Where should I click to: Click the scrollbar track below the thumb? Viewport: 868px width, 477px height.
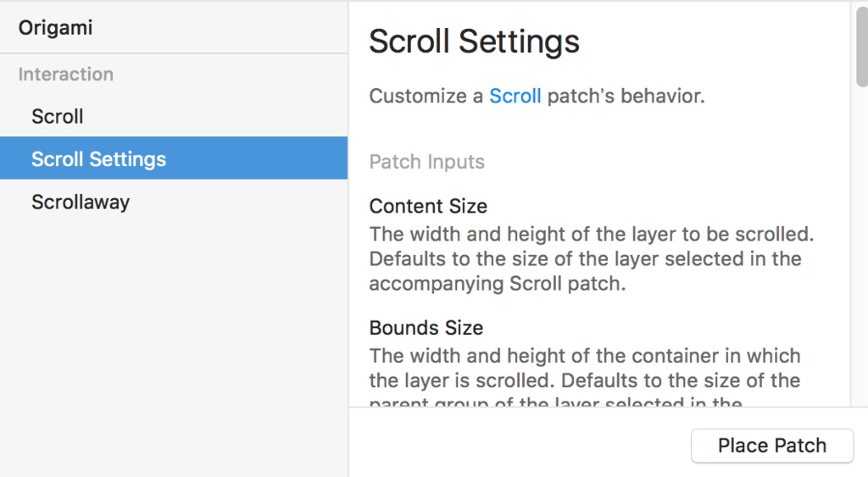861,254
